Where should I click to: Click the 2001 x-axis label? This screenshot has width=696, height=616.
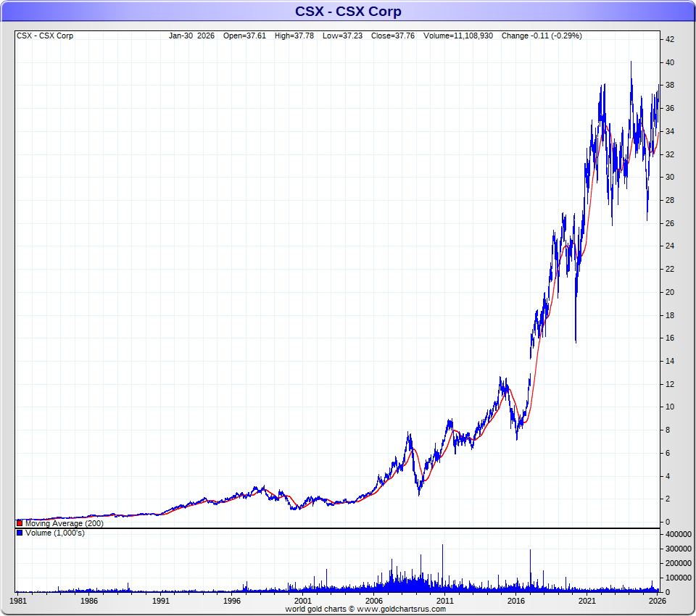point(303,601)
